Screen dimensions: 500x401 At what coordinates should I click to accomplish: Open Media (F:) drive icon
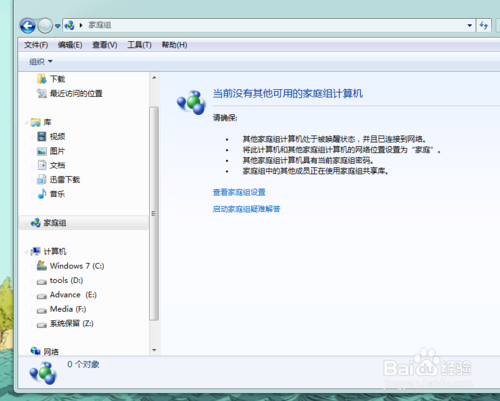click(42, 310)
